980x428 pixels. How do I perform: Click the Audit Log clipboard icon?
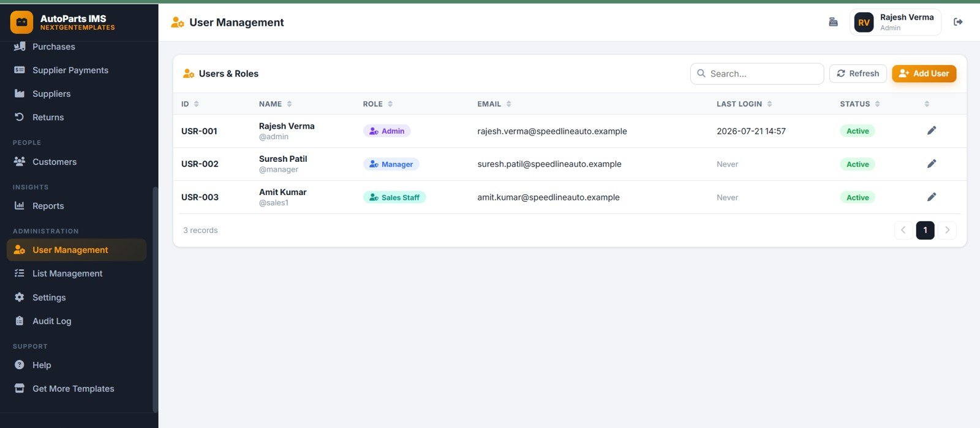20,321
